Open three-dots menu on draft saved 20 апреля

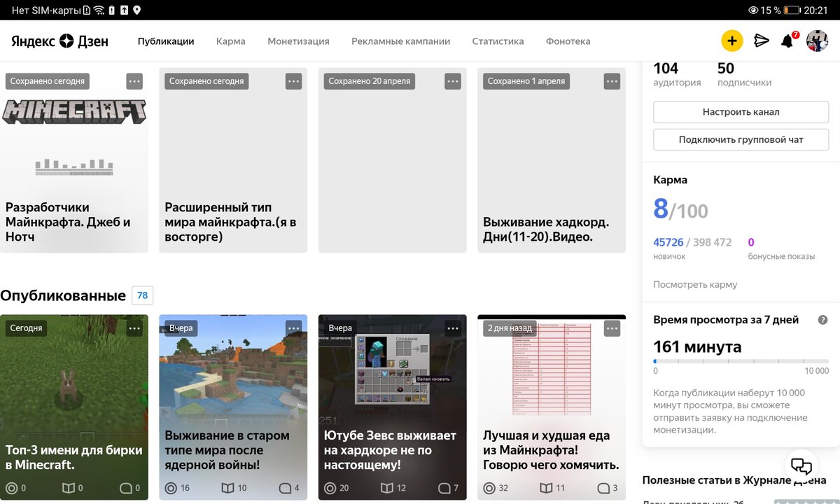pos(453,81)
